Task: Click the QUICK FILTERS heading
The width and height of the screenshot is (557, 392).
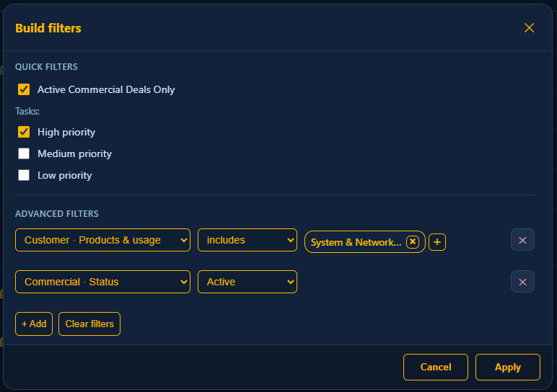Action: (x=46, y=67)
